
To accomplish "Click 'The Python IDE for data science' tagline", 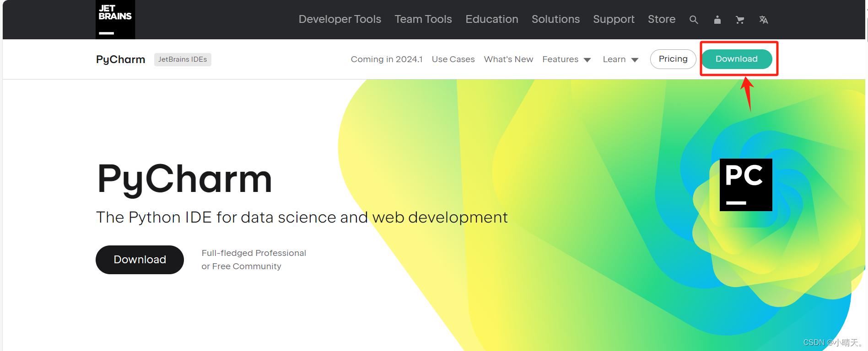I will (x=302, y=218).
